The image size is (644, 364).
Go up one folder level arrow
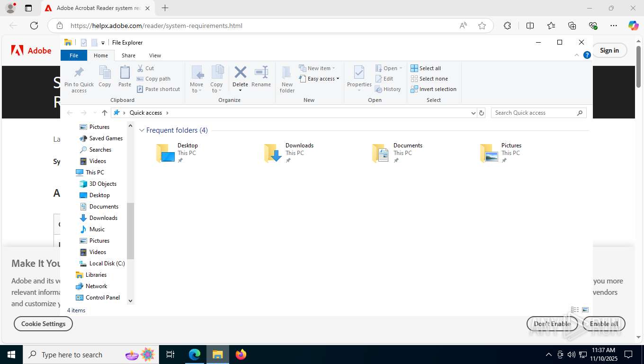(x=105, y=113)
